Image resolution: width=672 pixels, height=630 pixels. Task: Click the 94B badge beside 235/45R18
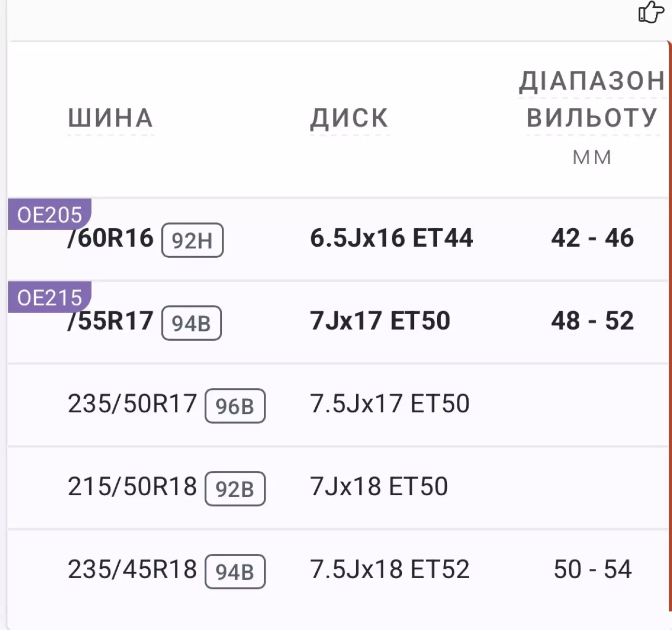coord(235,572)
